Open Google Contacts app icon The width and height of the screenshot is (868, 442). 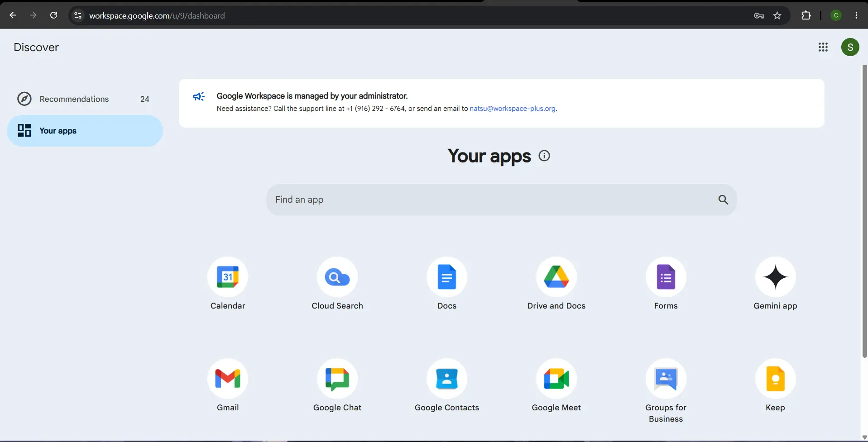[x=447, y=379]
